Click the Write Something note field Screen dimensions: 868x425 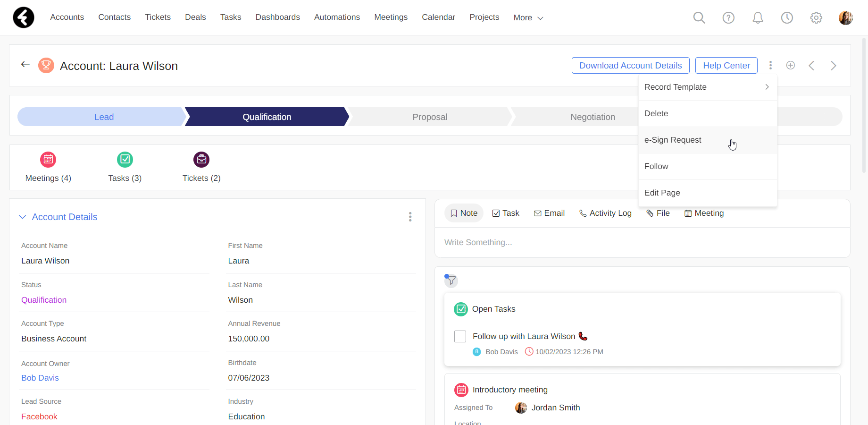click(643, 242)
